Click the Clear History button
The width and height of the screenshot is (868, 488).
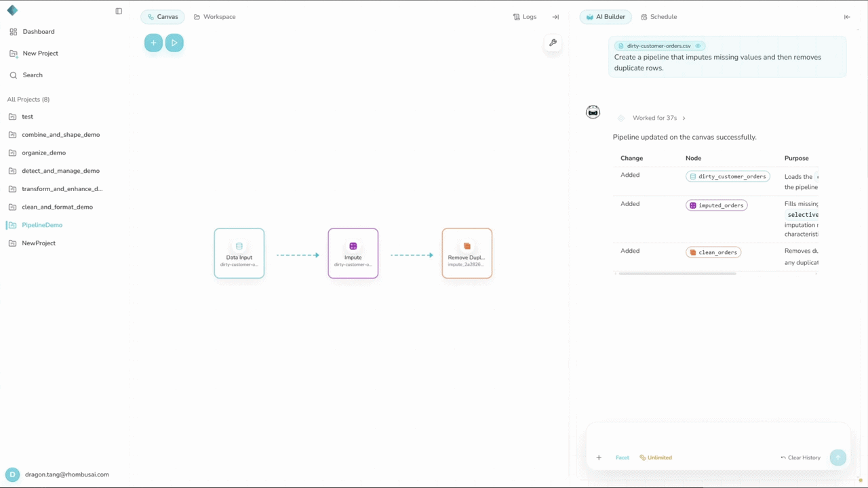(801, 457)
